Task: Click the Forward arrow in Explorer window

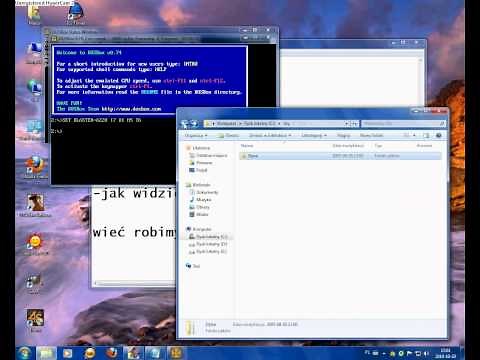Action: tap(194, 124)
